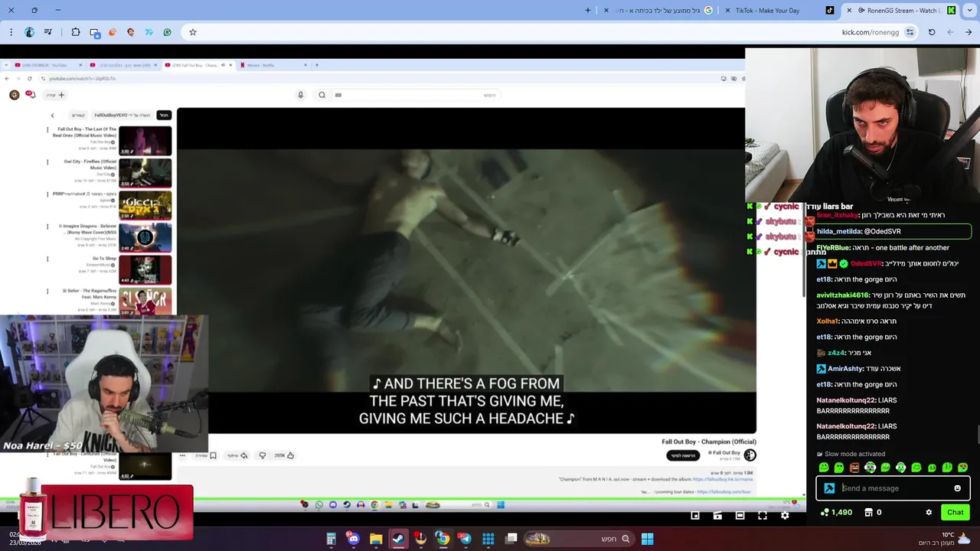Click the green Chat send button
Viewport: 980px width, 551px height.
(x=955, y=513)
